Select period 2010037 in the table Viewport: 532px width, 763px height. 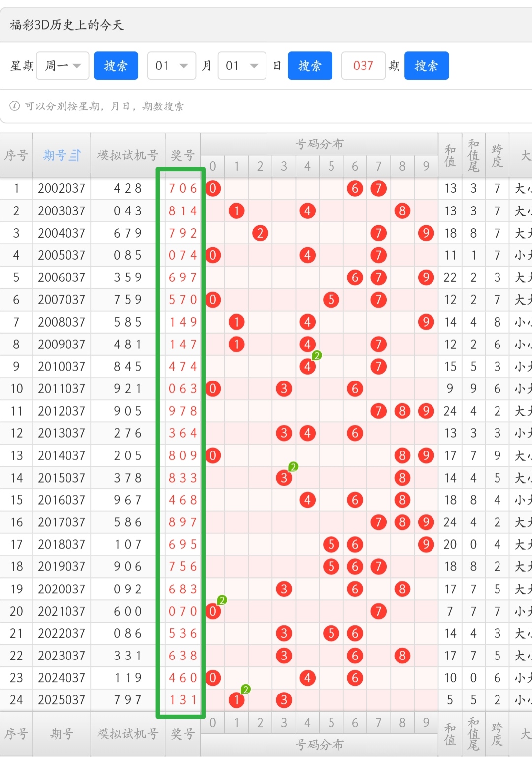click(x=62, y=367)
